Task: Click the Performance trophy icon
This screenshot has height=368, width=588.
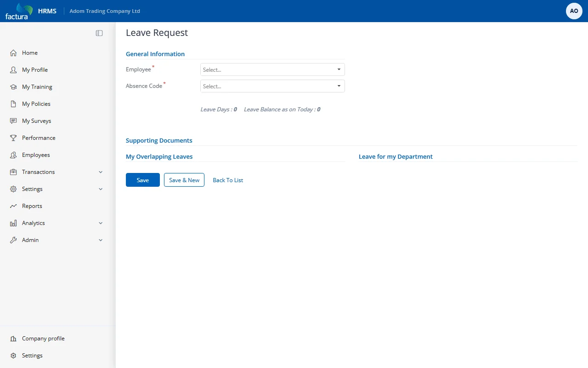Action: pyautogui.click(x=13, y=138)
